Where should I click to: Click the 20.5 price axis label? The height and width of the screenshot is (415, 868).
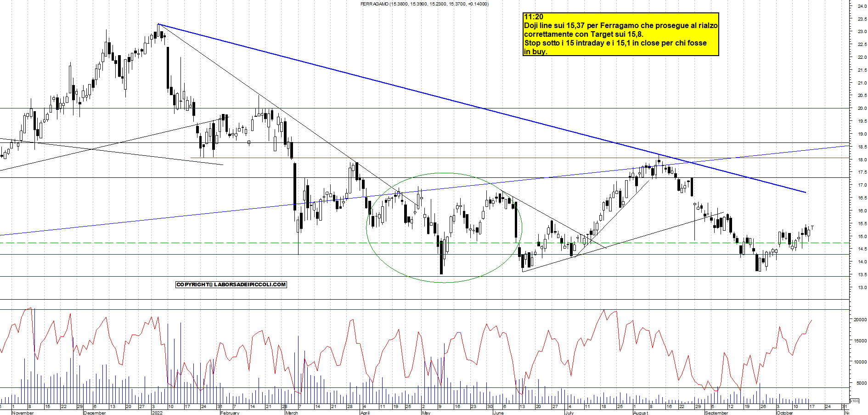click(x=862, y=96)
